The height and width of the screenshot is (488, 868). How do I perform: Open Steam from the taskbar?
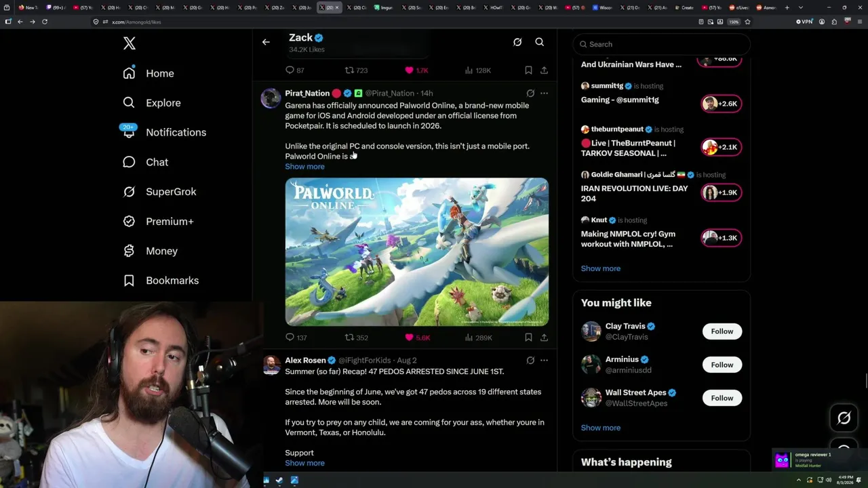[280, 481]
